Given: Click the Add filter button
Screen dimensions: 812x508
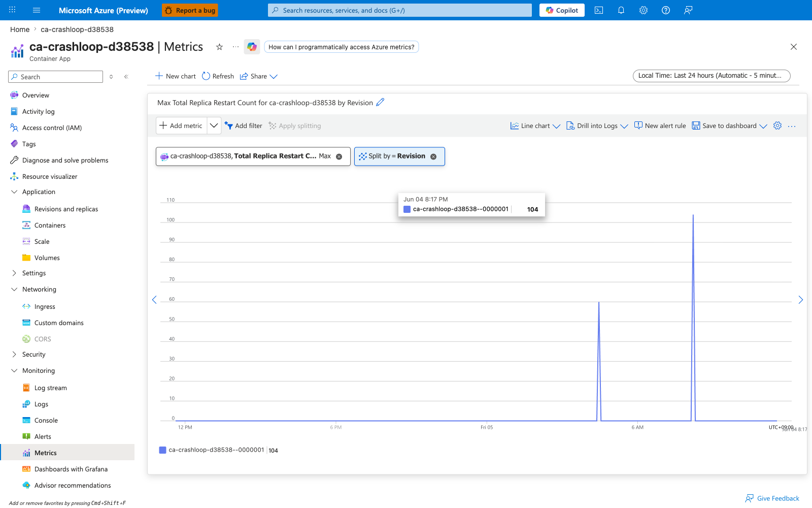Looking at the screenshot, I should [x=244, y=126].
